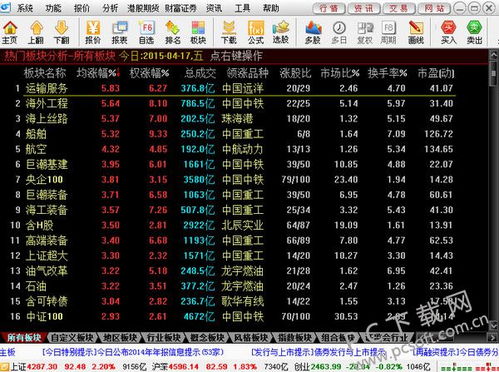This screenshot has height=372, width=499.
Task: Switch to the 概念板块 tab
Action: tap(207, 338)
